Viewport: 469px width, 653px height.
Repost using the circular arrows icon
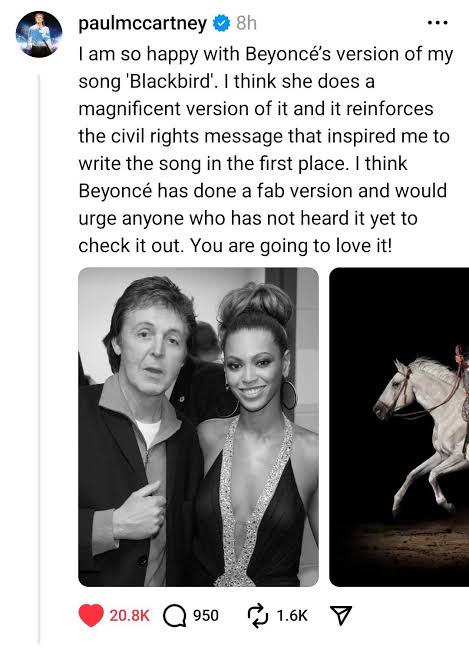(x=258, y=616)
